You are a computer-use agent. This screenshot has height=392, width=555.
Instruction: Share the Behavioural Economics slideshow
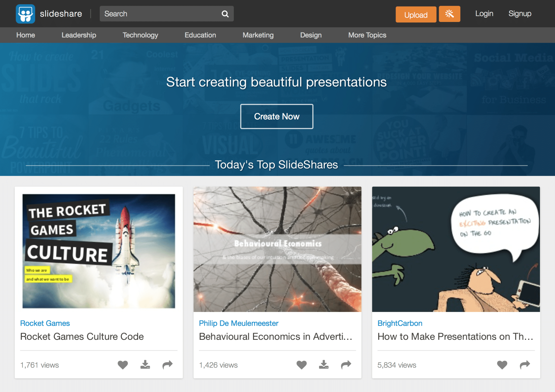tap(346, 365)
